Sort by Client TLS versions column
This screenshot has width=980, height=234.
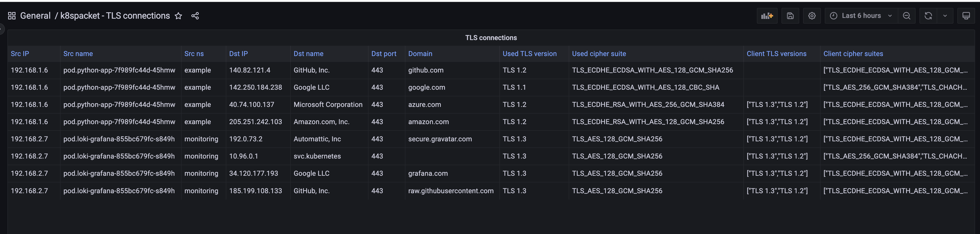click(x=776, y=54)
